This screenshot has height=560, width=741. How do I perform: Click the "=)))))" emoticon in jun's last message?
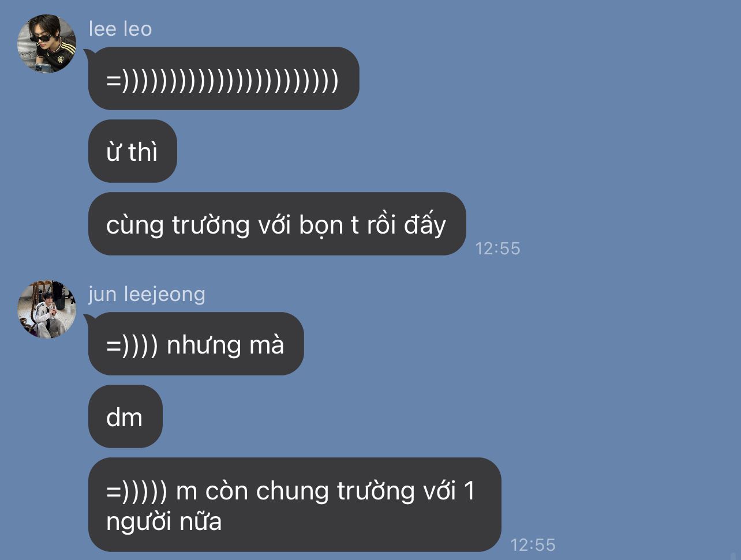click(137, 491)
